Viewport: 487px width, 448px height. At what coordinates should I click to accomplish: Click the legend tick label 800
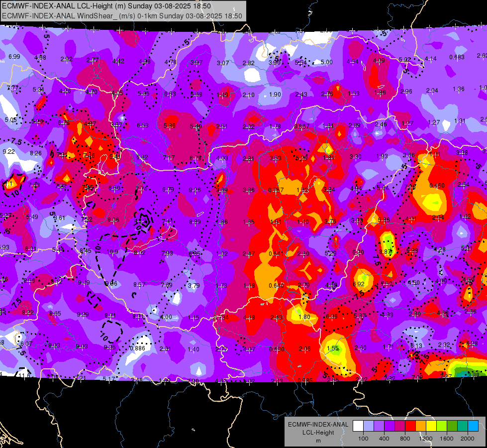(x=405, y=439)
